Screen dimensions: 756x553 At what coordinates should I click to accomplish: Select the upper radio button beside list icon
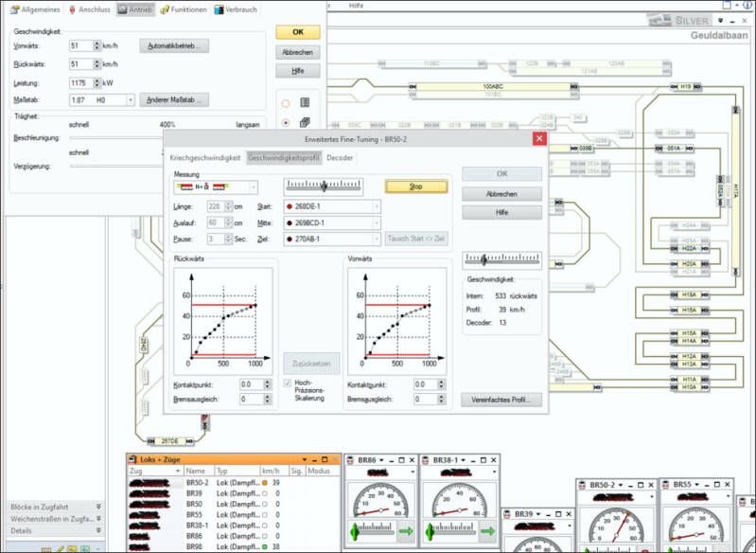286,103
